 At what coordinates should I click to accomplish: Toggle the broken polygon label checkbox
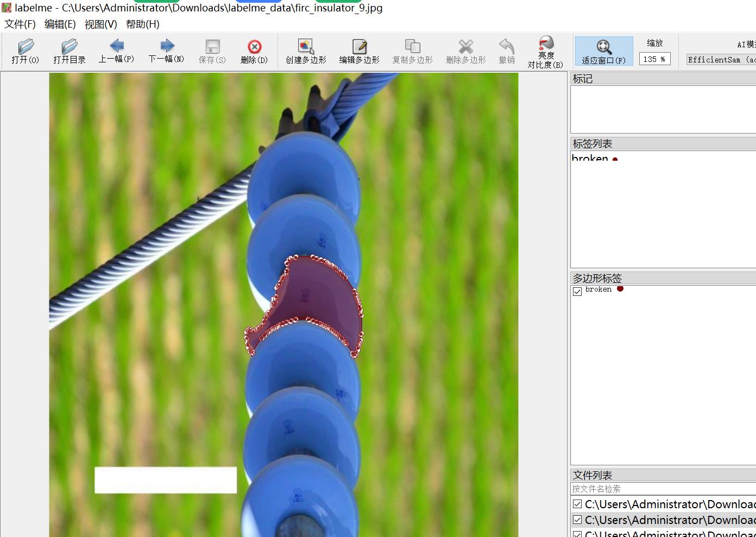(x=577, y=291)
